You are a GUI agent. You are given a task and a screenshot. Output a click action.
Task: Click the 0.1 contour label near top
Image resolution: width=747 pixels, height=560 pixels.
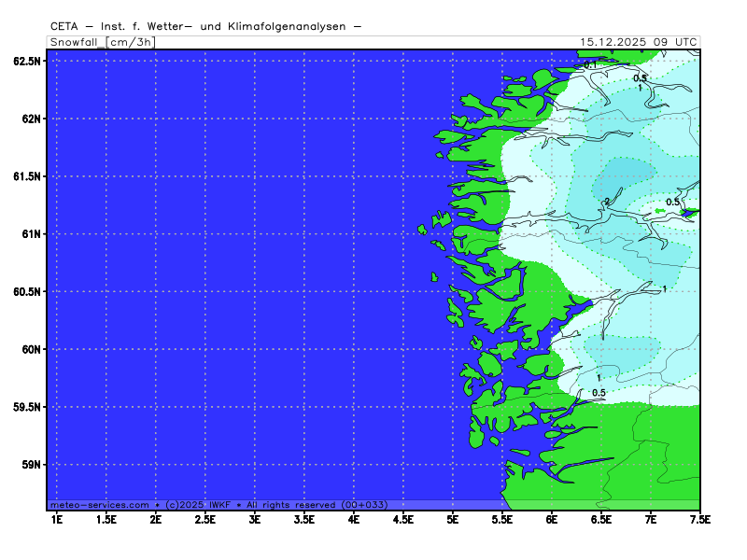coord(589,65)
